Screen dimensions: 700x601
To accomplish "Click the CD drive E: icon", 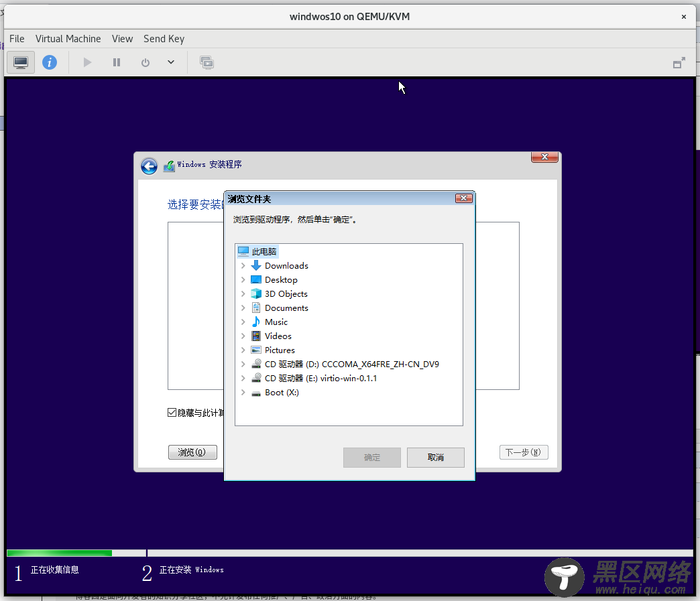I will pyautogui.click(x=256, y=378).
